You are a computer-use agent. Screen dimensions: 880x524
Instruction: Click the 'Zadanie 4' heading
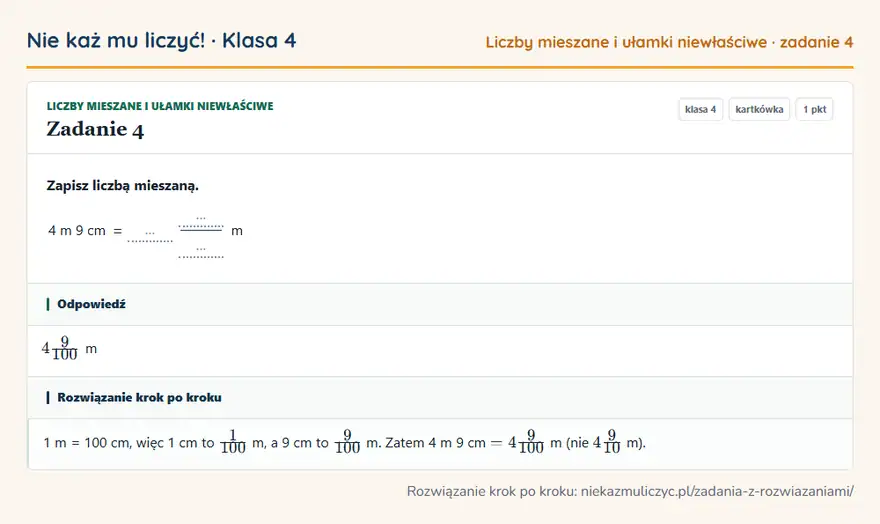[95, 130]
